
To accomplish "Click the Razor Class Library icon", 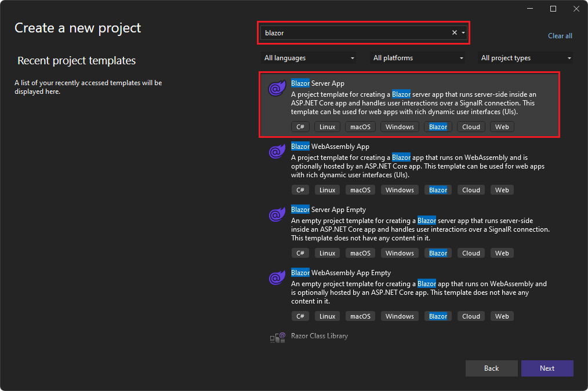I will pos(278,338).
